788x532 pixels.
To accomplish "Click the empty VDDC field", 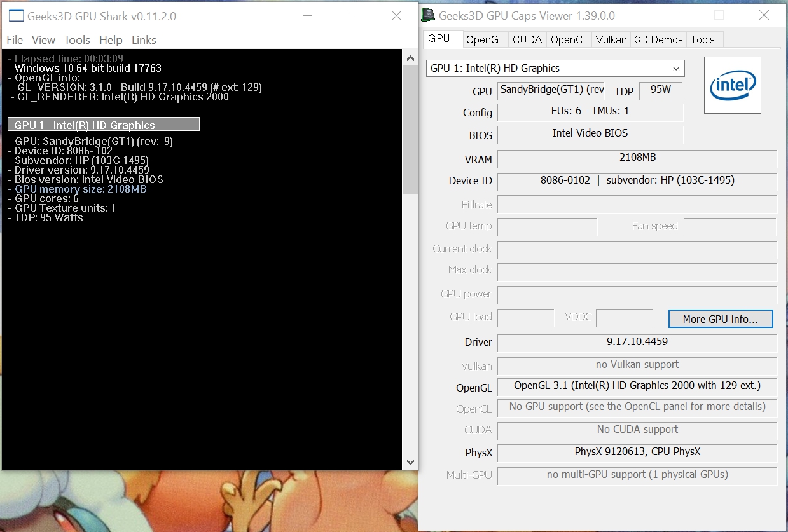I will point(625,318).
